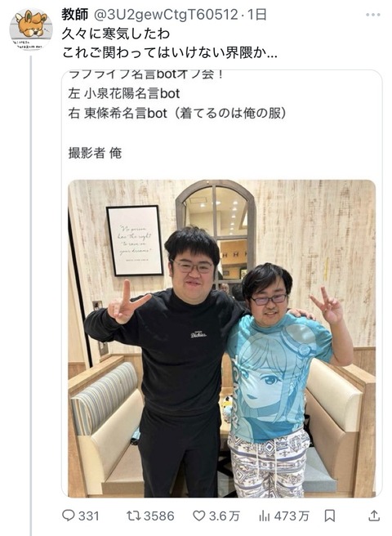The image size is (392, 536).
Task: Tap the share upload icon
Action: pos(374,516)
